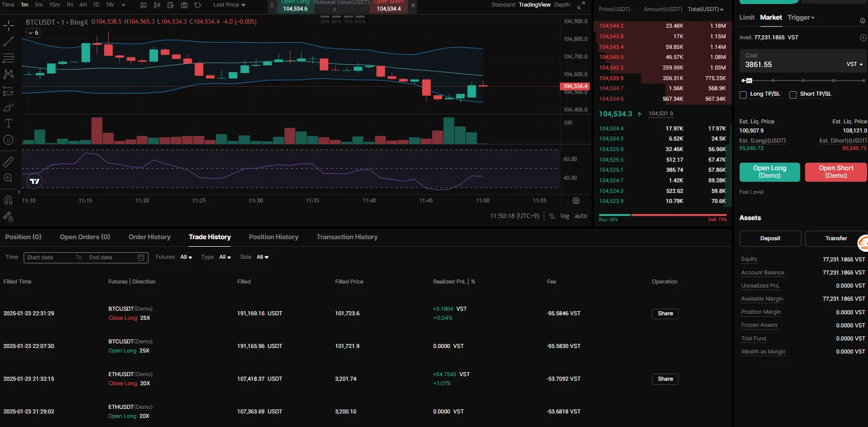The height and width of the screenshot is (427, 868).
Task: Select the text annotation tool
Action: click(x=9, y=123)
